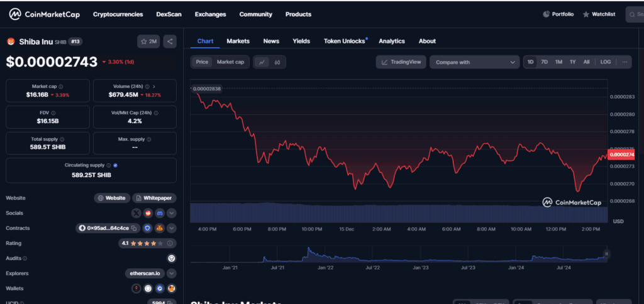Viewport: 644px width, 304px height.
Task: Click the Total supply info icon
Action: coord(62,139)
